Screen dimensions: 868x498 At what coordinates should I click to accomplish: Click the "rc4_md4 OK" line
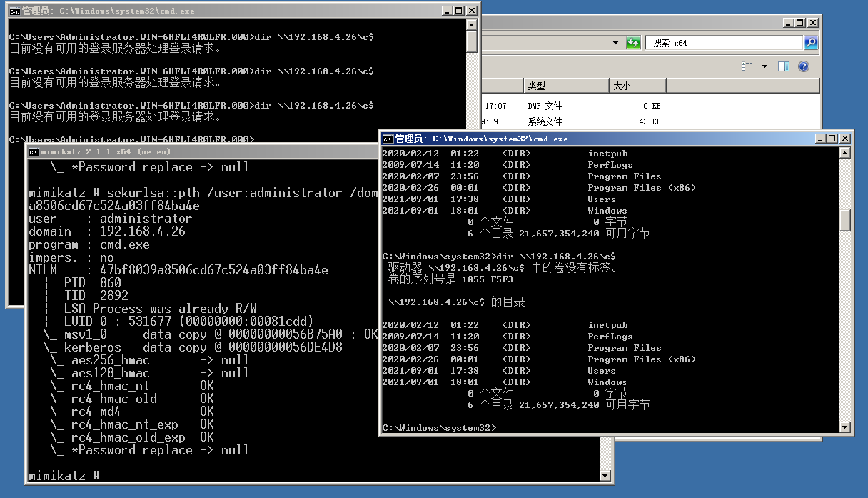[x=132, y=412]
